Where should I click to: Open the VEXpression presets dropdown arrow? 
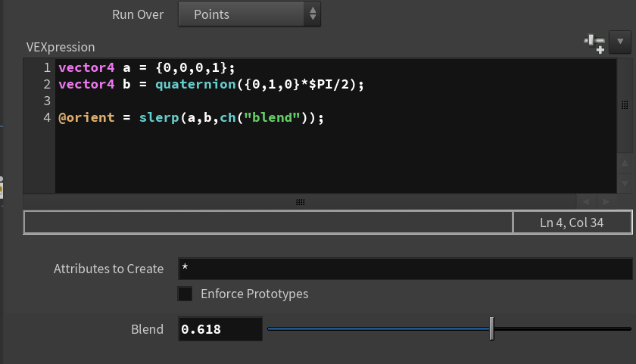(x=620, y=42)
